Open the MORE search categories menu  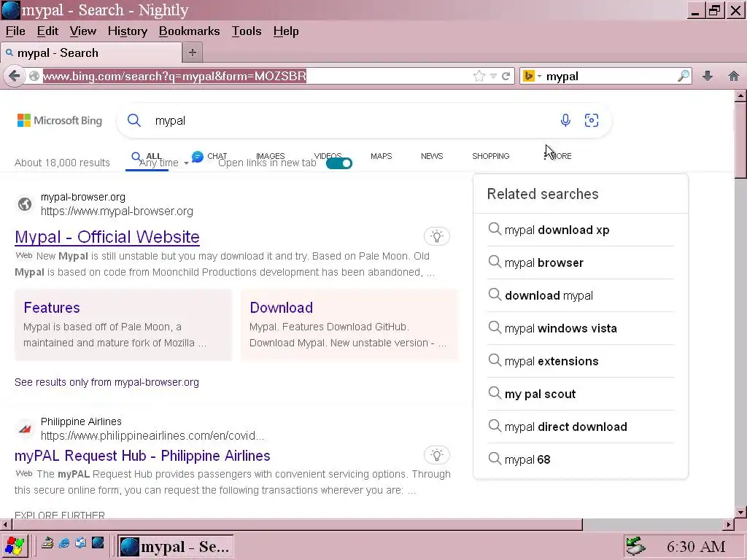[x=557, y=156]
